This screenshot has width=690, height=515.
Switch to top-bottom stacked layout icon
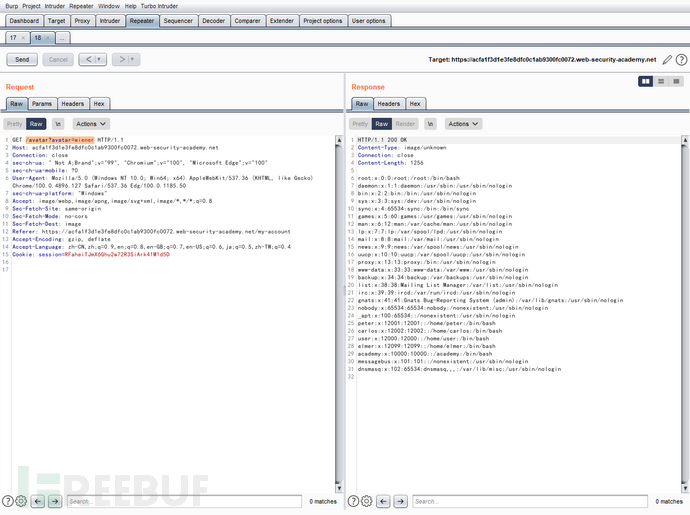coord(661,81)
